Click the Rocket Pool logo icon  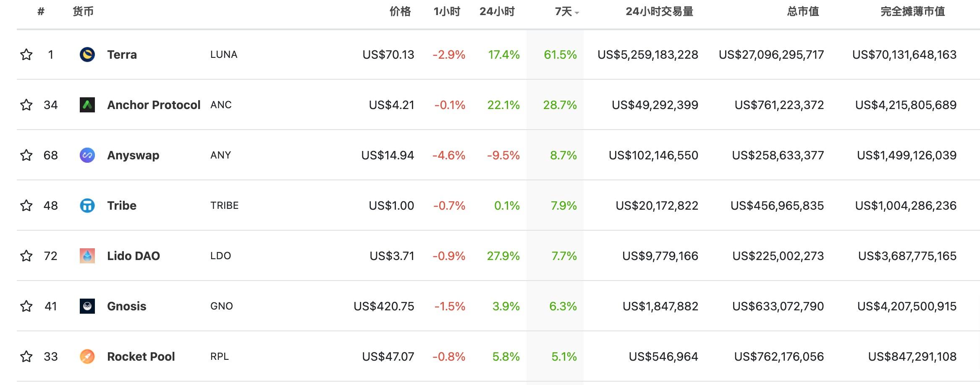pos(87,356)
